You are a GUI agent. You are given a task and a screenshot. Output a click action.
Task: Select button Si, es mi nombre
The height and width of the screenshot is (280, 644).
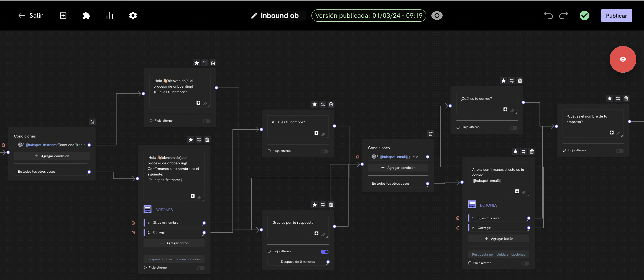coord(175,223)
